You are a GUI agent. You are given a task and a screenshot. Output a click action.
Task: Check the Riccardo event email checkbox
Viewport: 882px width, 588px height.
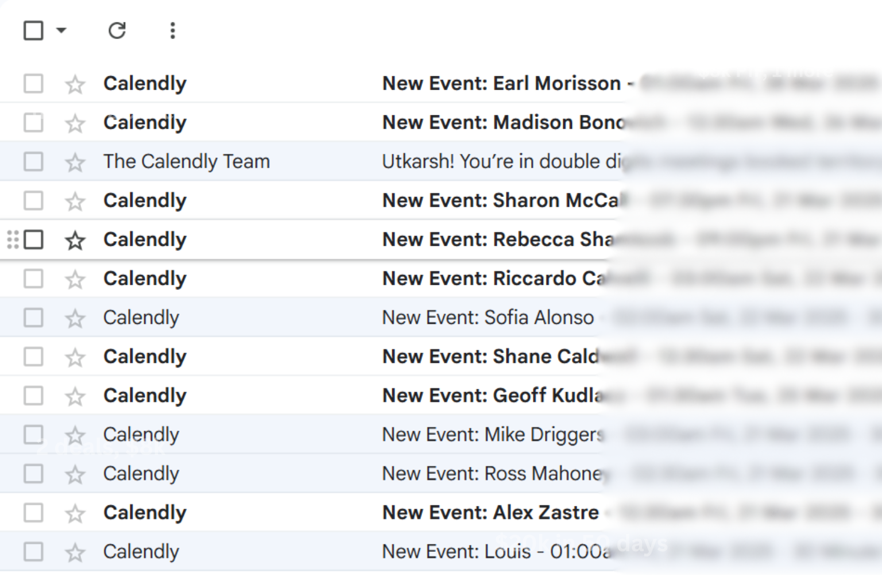[x=33, y=278]
